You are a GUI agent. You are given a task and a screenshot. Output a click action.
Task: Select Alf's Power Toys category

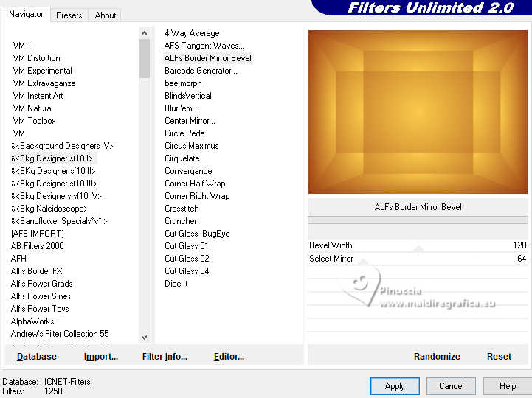[40, 309]
